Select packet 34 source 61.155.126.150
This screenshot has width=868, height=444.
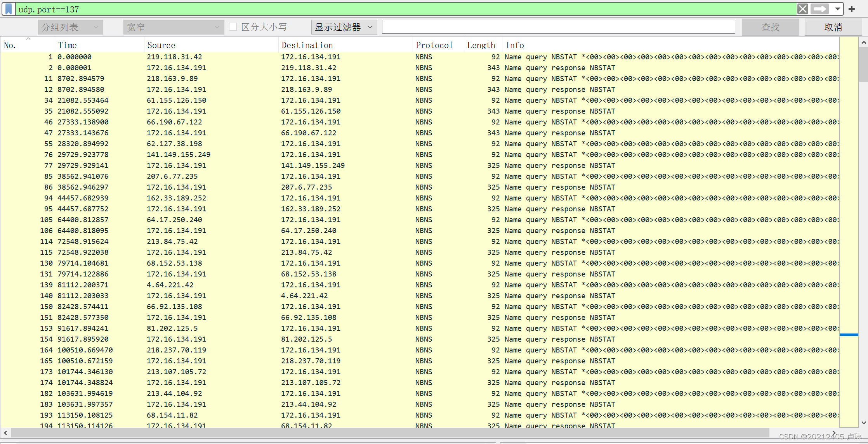(420, 100)
